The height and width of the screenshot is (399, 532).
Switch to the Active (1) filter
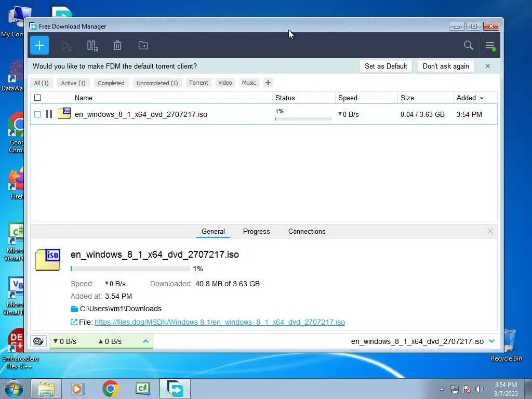pyautogui.click(x=73, y=83)
